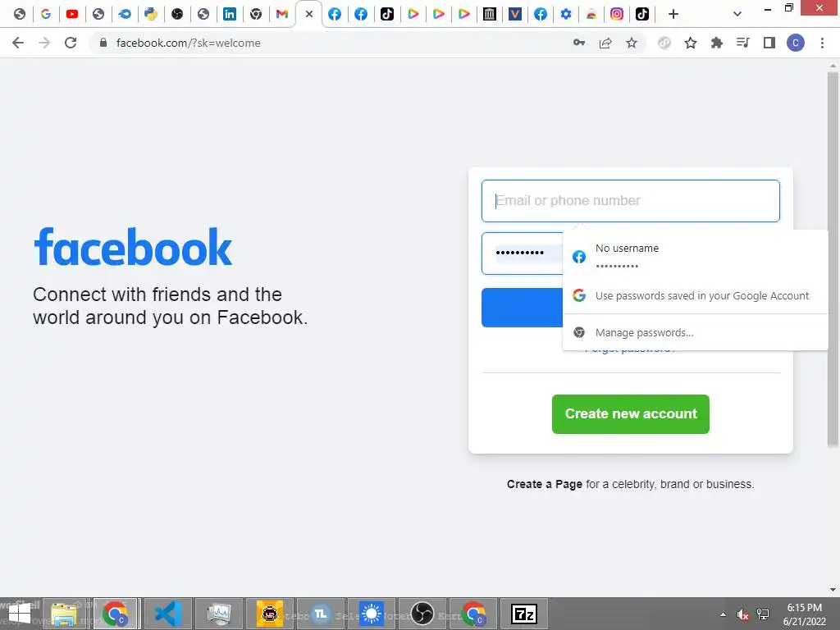Open a new browser tab
Image resolution: width=840 pixels, height=630 pixels.
tap(673, 14)
